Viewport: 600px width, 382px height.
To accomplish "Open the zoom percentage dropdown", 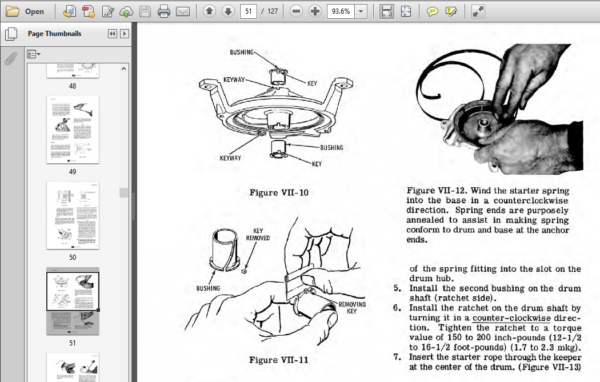I will 361,11.
